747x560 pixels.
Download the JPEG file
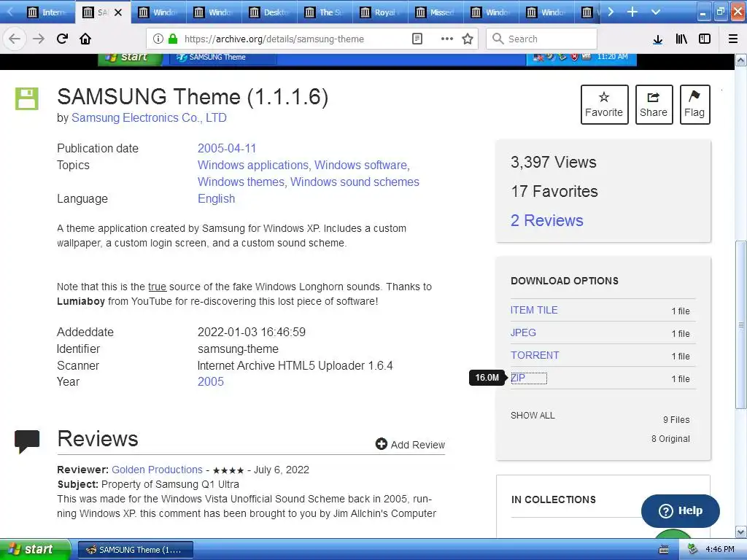point(523,332)
